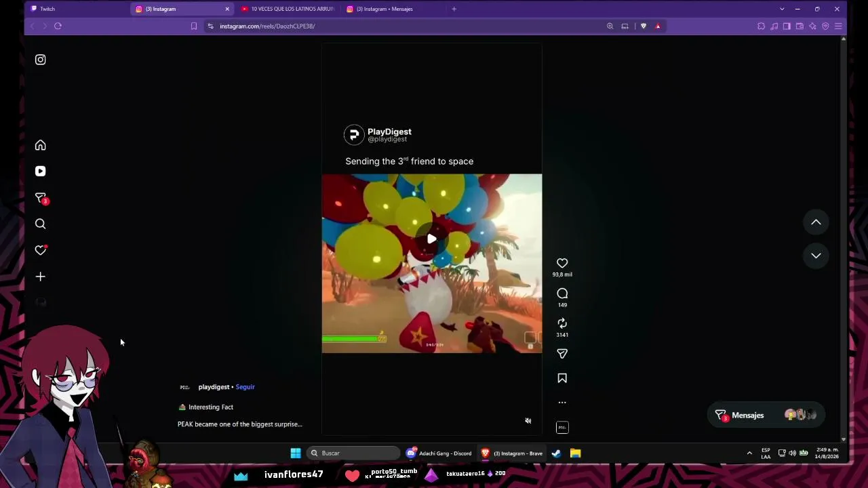Screen dimensions: 868x488
Task: Go to the previous reel
Action: [x=816, y=222]
